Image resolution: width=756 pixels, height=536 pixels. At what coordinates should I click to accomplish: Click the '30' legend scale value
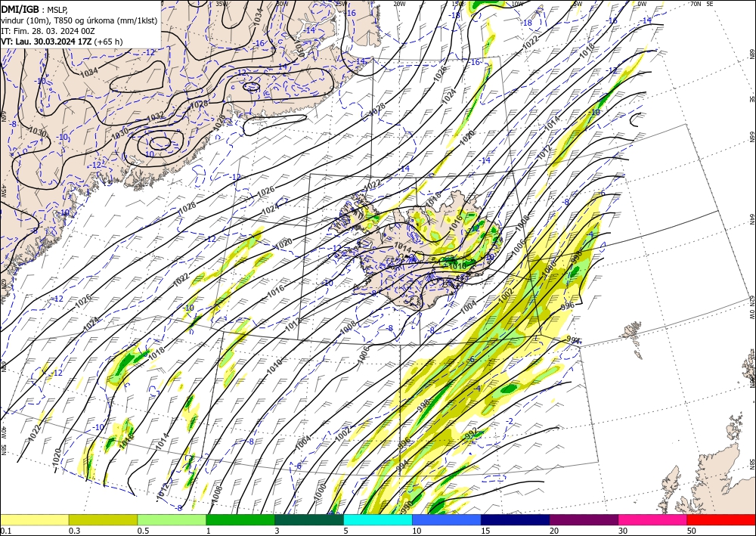pos(623,531)
